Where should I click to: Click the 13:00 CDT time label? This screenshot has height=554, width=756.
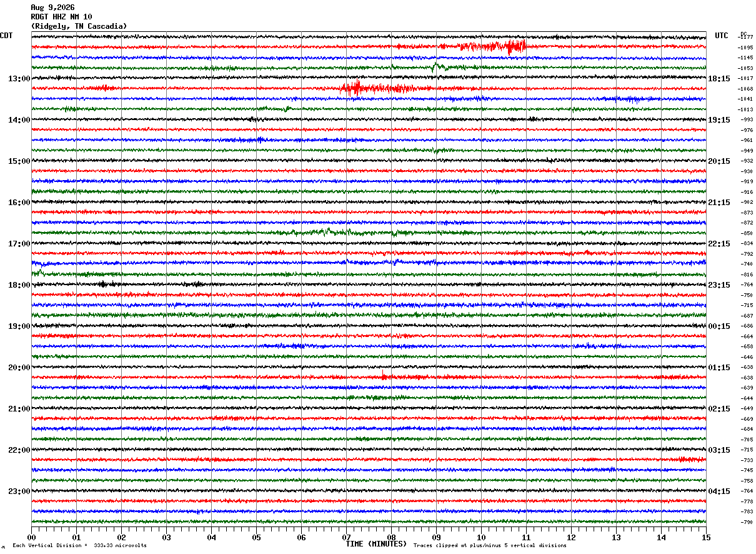[x=19, y=79]
